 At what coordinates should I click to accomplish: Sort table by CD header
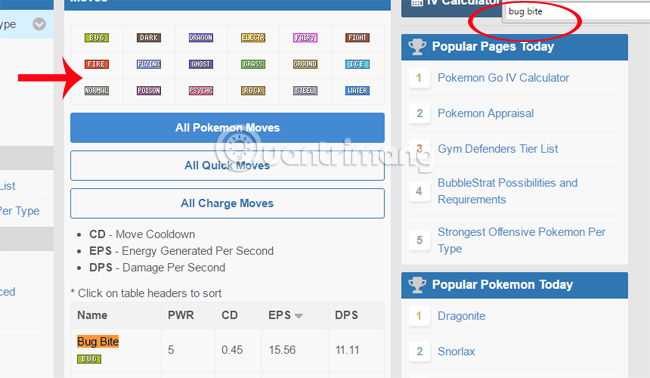(229, 315)
